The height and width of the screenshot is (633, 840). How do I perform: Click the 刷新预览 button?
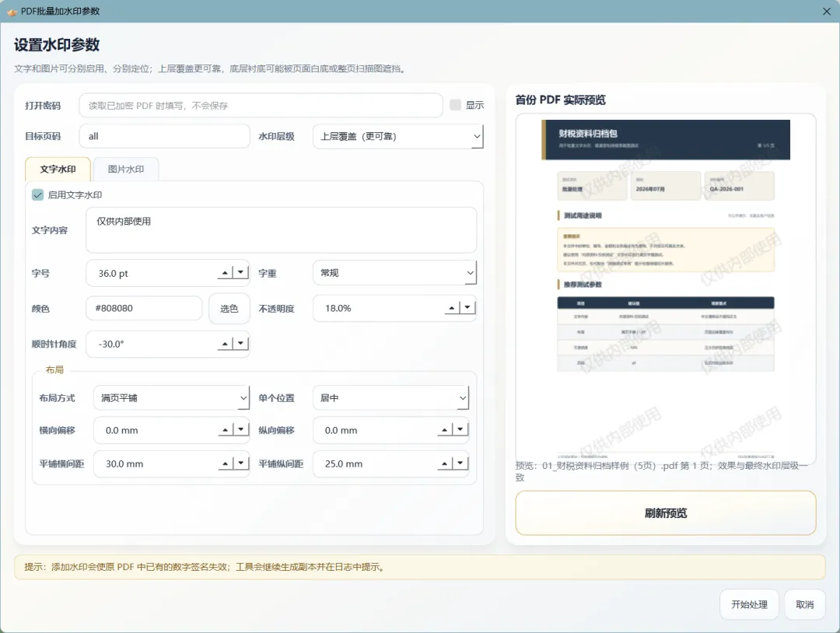point(665,513)
